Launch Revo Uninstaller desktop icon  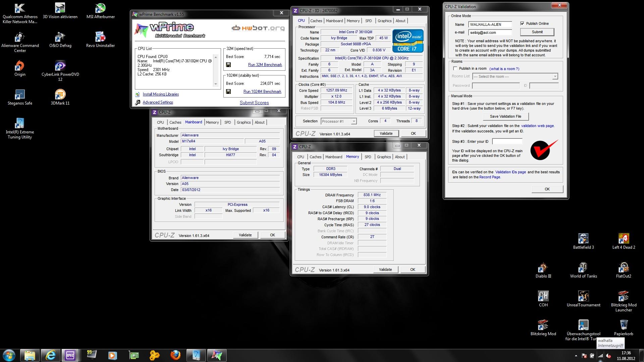(x=100, y=40)
